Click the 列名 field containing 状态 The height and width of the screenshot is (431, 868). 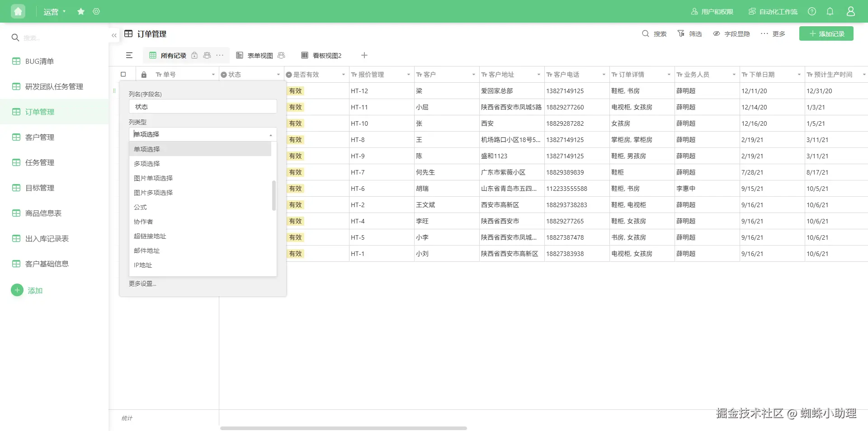[203, 106]
